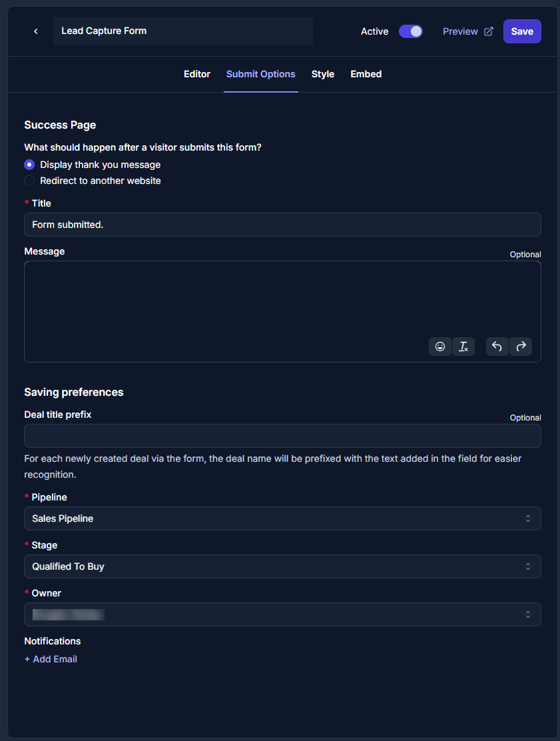Switch to the Editor tab
The image size is (560, 741).
tap(196, 74)
